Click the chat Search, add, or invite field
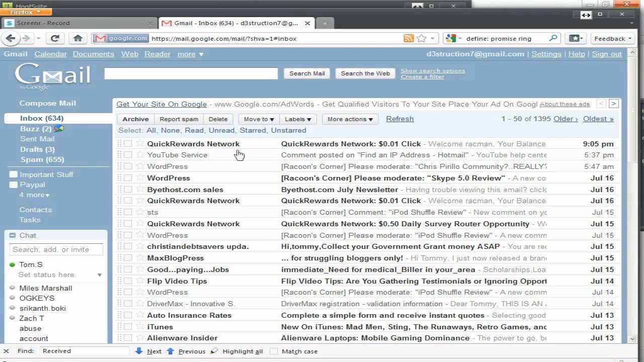This screenshot has height=362, width=644. tap(56, 249)
